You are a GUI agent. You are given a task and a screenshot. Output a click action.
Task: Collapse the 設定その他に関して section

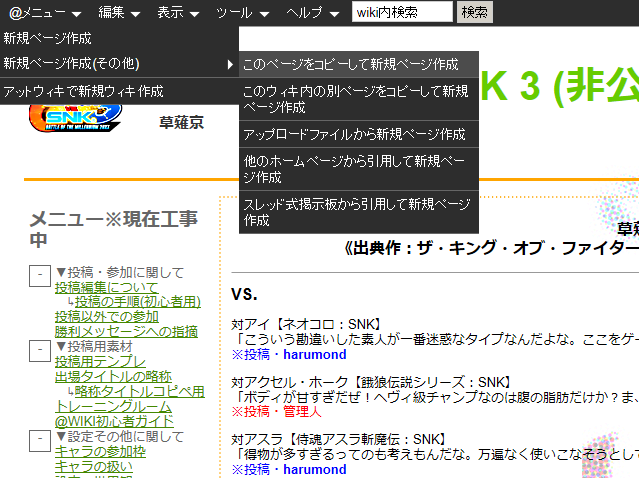click(38, 438)
